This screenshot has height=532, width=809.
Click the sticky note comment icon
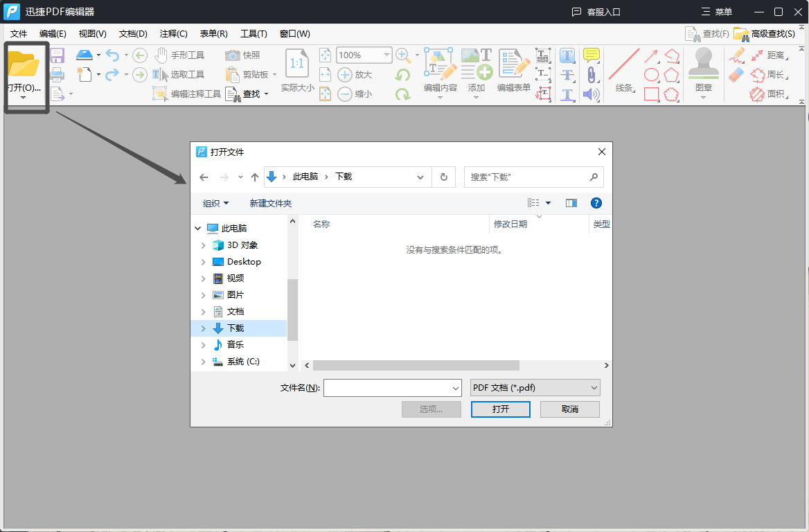592,55
